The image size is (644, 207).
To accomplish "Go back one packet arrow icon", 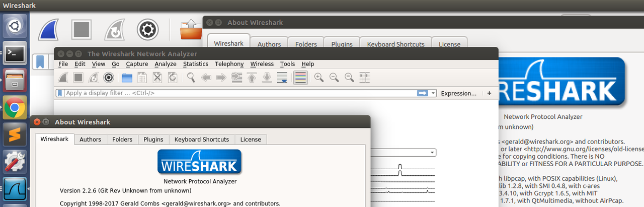I will coord(206,77).
